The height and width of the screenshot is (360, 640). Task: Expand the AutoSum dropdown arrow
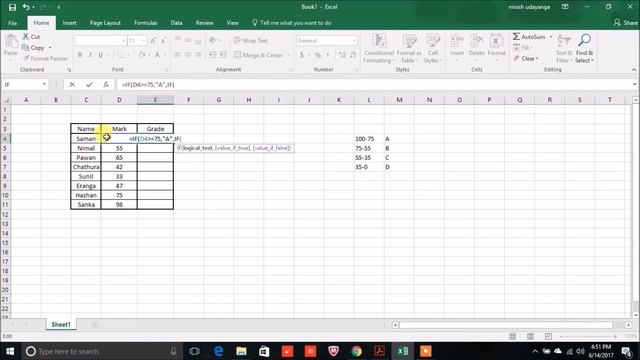pos(551,37)
